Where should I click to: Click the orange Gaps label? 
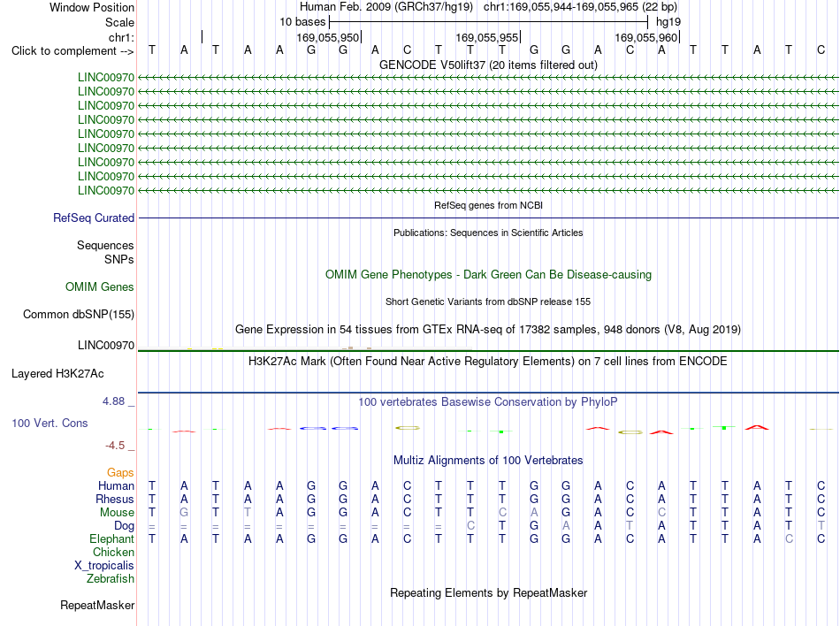tap(120, 472)
